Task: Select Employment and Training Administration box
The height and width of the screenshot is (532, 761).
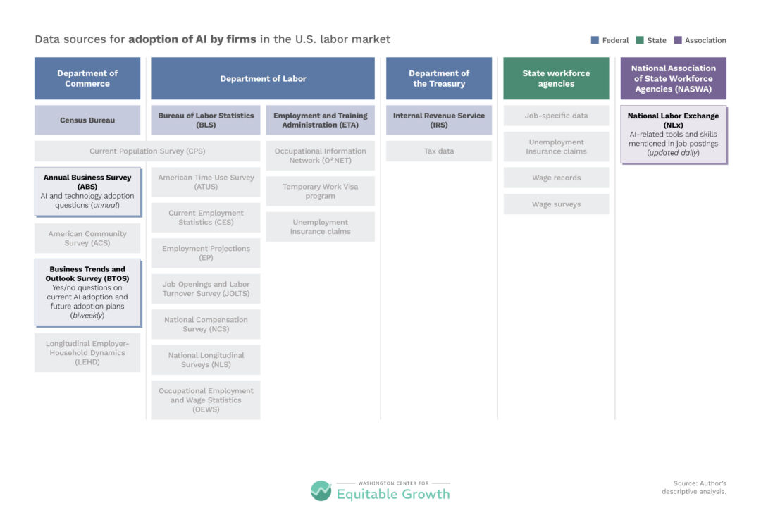Action: tap(321, 120)
